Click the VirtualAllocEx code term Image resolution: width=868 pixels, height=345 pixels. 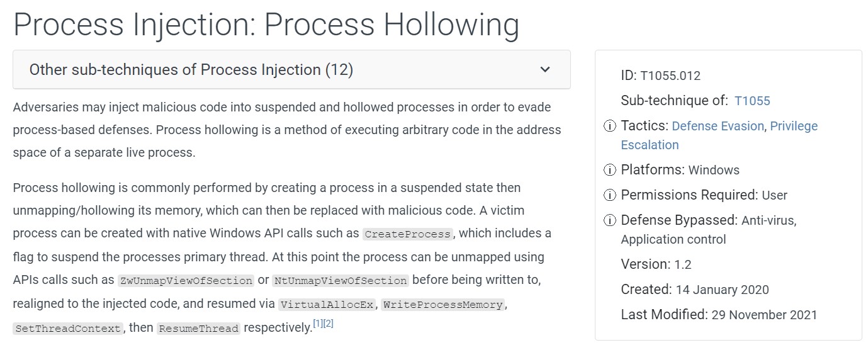pyautogui.click(x=327, y=305)
